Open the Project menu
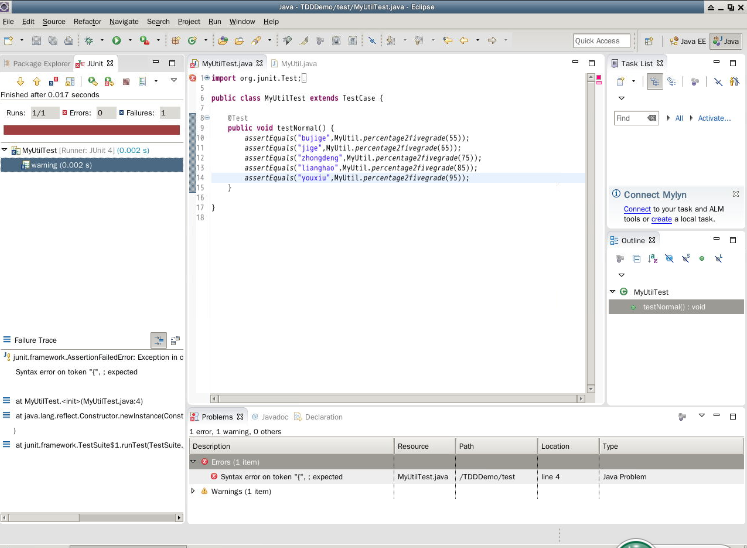The image size is (747, 548). tap(189, 21)
